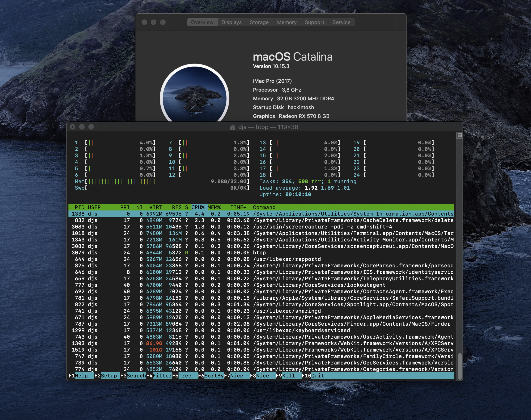Click the macOS Catalina island logo
The image size is (531, 420).
tap(194, 93)
